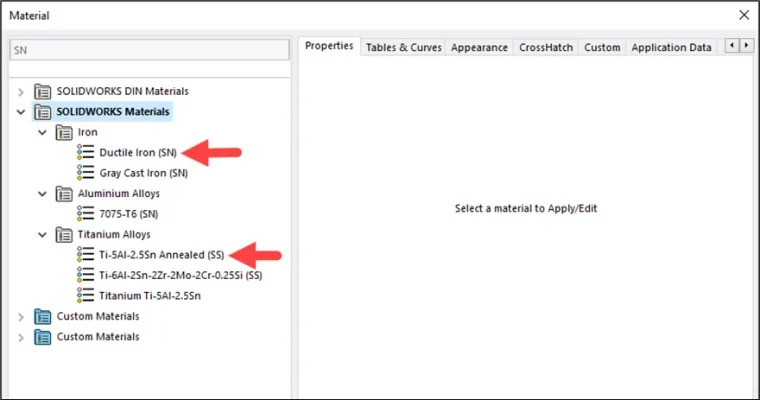Image resolution: width=760 pixels, height=400 pixels.
Task: Close the Material dialog
Action: point(744,15)
